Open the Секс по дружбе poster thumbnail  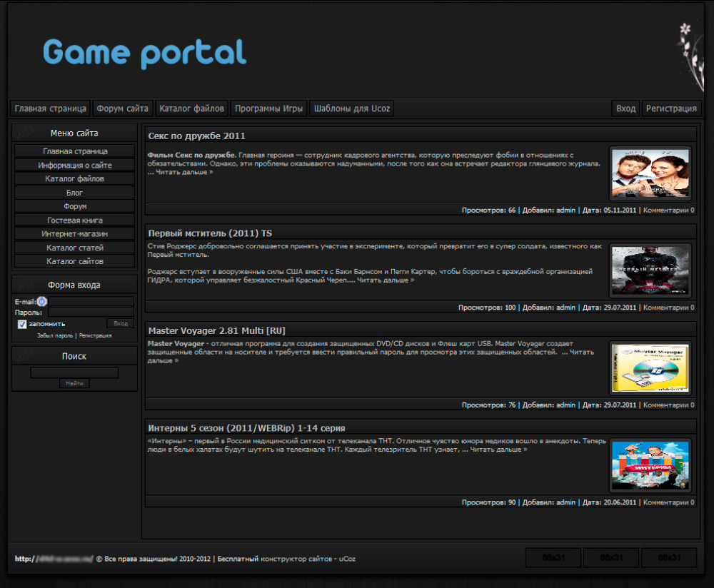pyautogui.click(x=650, y=173)
